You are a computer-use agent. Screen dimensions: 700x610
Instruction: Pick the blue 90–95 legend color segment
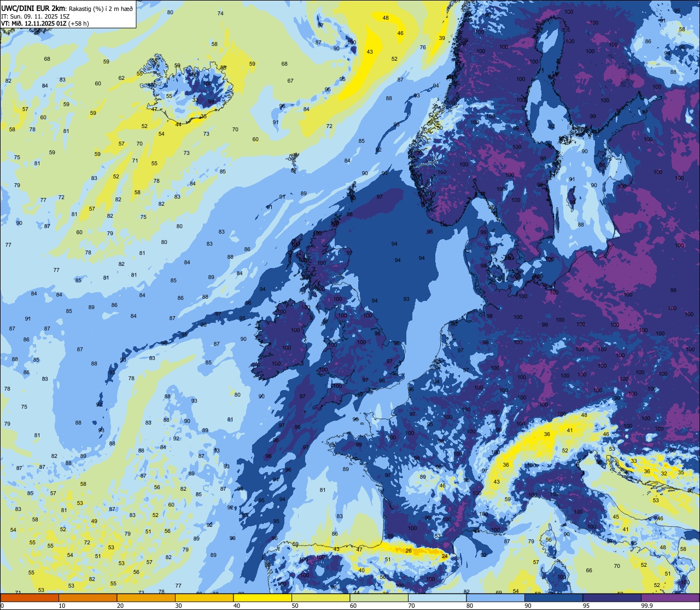coord(553,597)
